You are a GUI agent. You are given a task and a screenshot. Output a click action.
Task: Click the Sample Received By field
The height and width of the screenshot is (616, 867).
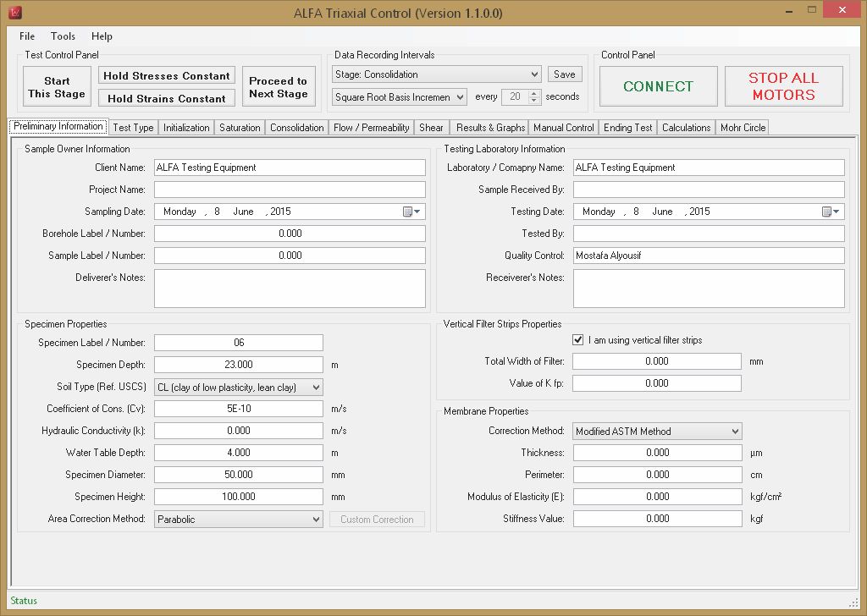tap(709, 190)
